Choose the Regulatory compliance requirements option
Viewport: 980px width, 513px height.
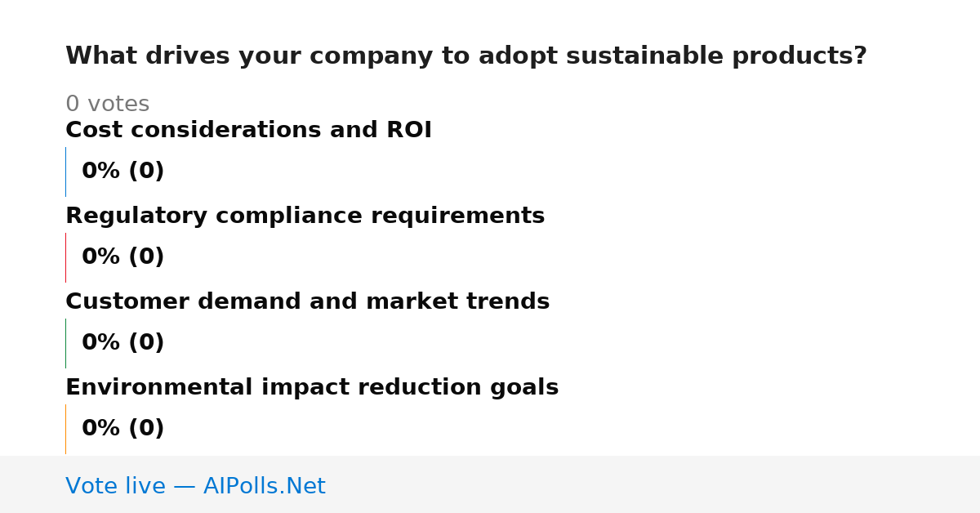pos(305,216)
